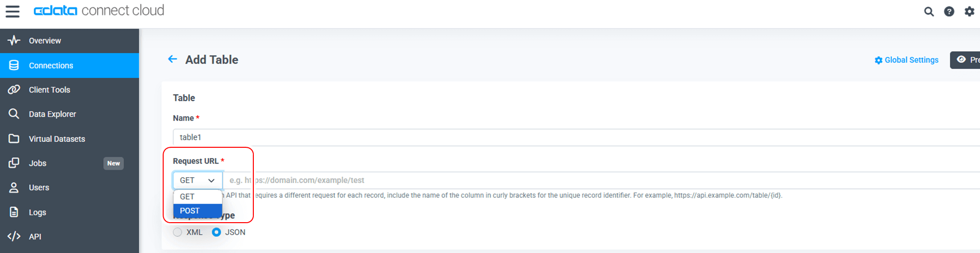Screen dimensions: 980x253
Task: Click the API code brackets icon
Action: pyautogui.click(x=14, y=236)
